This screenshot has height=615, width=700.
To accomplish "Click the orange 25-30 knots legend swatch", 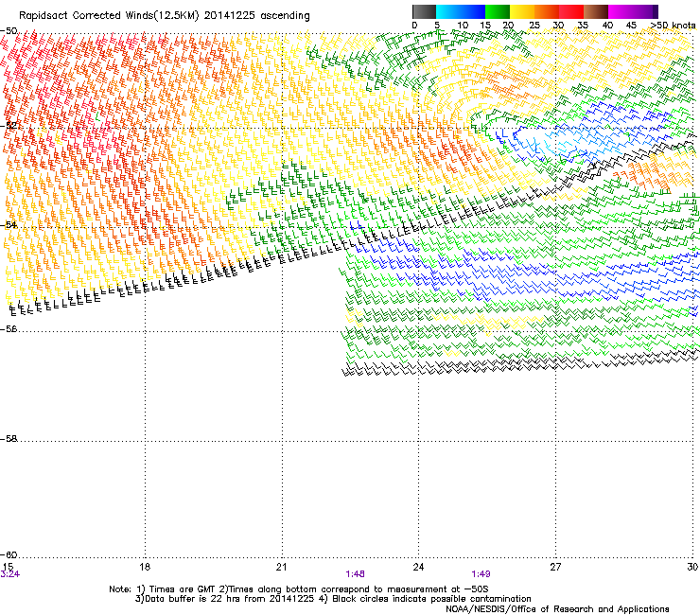I will tap(547, 11).
